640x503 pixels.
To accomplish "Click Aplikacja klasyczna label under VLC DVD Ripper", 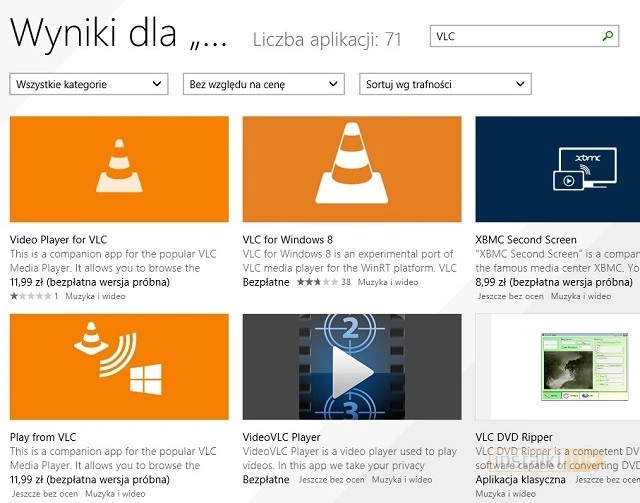I will pos(520,480).
